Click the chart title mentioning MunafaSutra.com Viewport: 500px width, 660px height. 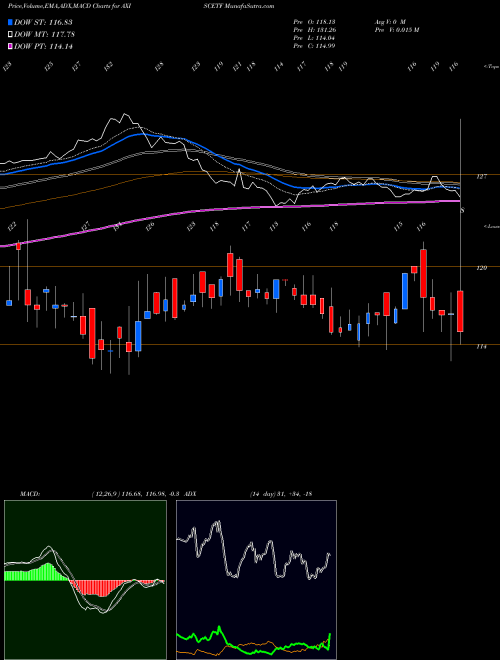pos(141,6)
